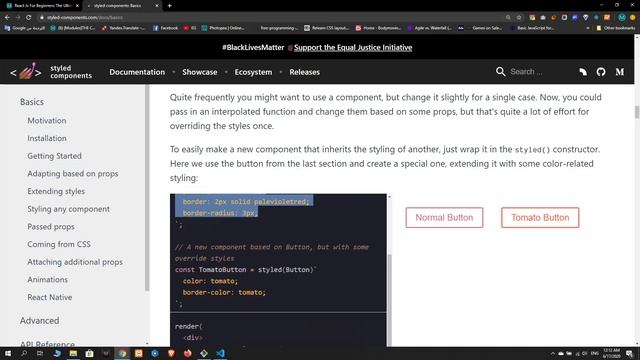The height and width of the screenshot is (360, 640).
Task: Click the styled-components logo icon
Action: pos(26,72)
